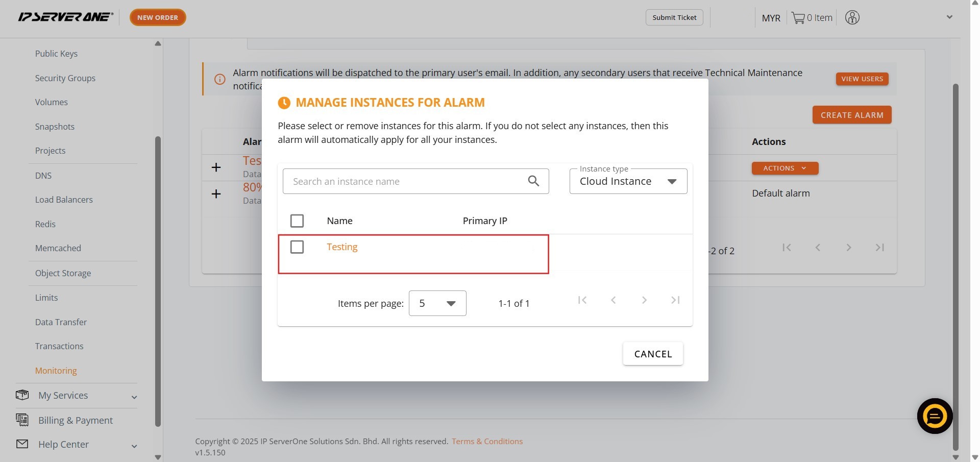This screenshot has width=980, height=462.
Task: Click the IP ServerOne logo
Action: (x=65, y=17)
